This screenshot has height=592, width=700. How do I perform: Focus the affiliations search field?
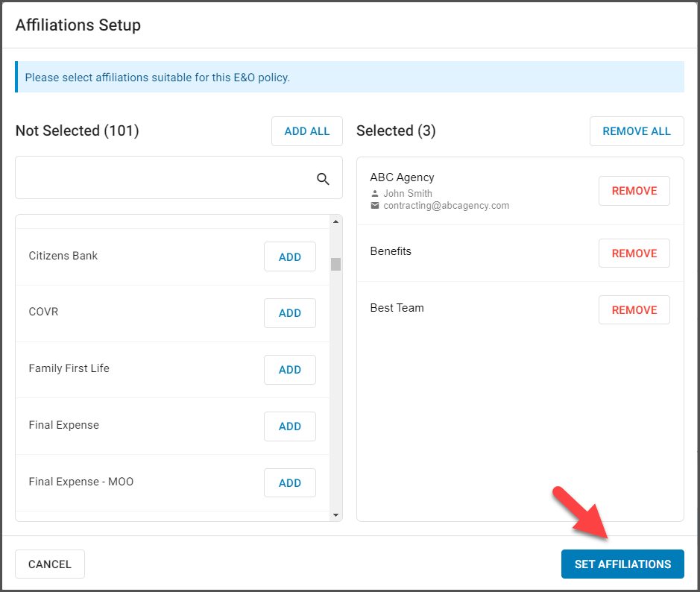[179, 177]
